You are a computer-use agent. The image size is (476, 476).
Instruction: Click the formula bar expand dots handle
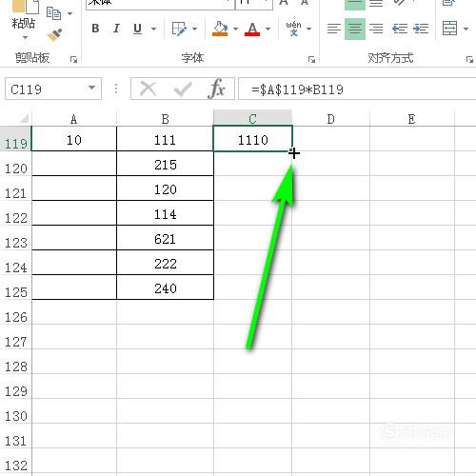click(x=116, y=89)
